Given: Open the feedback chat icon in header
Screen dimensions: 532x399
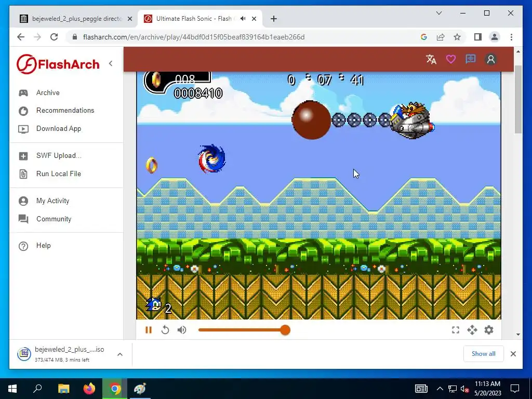Looking at the screenshot, I should (470, 59).
